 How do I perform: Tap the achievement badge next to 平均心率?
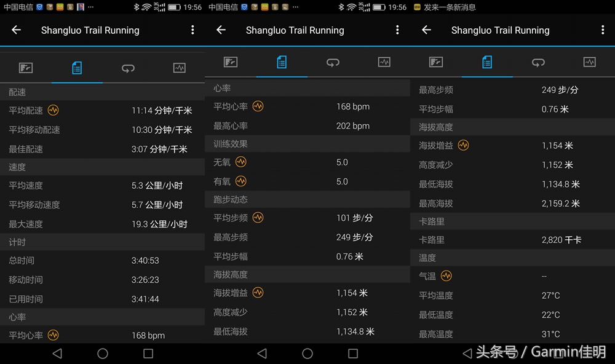tap(258, 106)
